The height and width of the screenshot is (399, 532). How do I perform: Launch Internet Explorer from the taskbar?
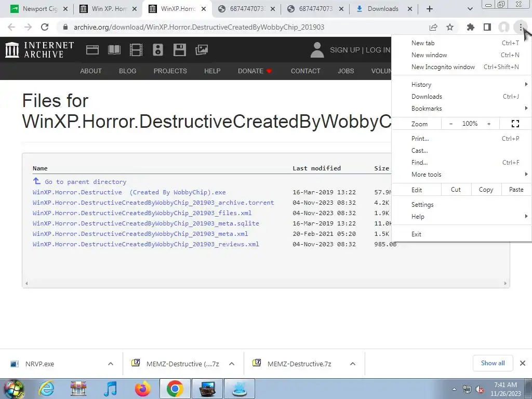[46, 389]
